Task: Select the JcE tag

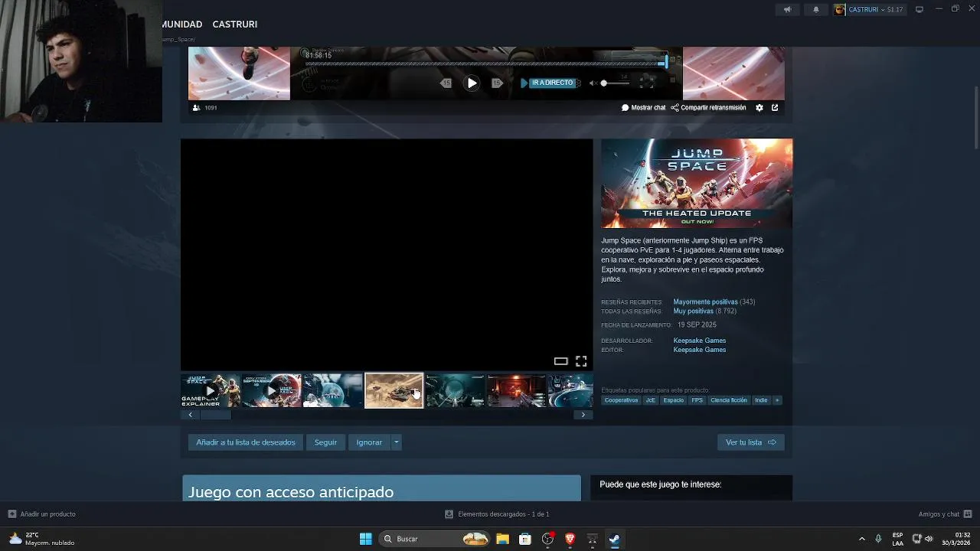Action: (651, 400)
